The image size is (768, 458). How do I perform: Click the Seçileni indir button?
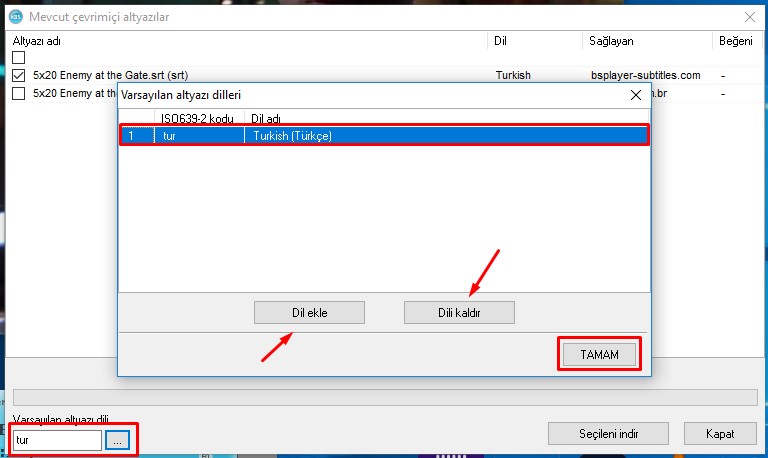(x=608, y=434)
